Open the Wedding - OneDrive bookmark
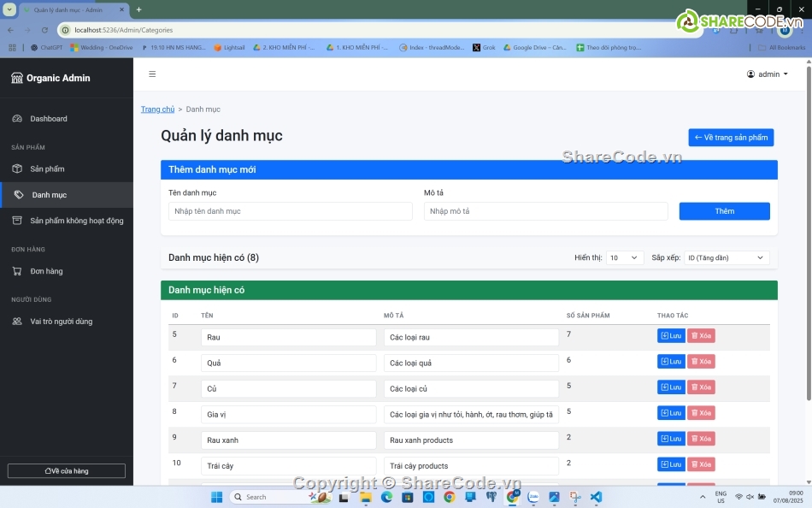The image size is (812, 508). (102, 47)
